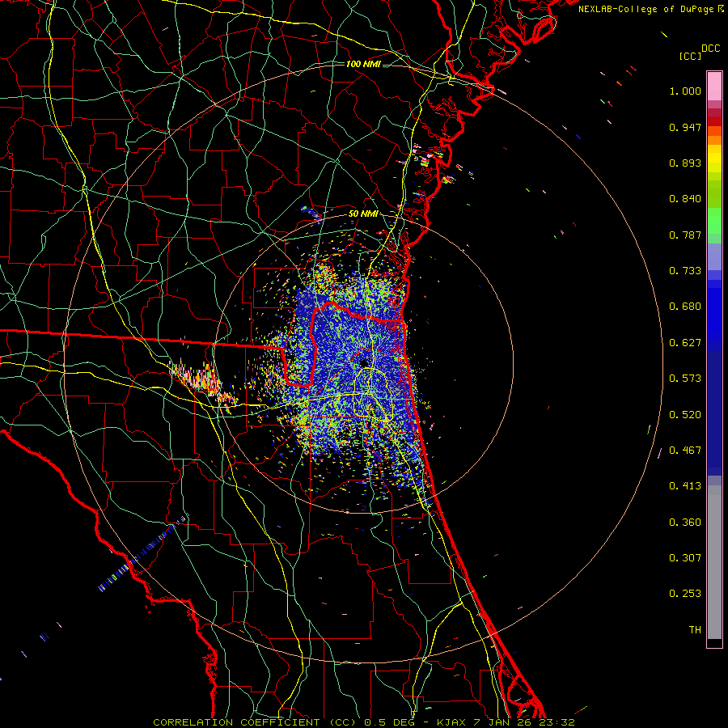
Task: Click the "23:32" time in the caption
Action: point(557,722)
